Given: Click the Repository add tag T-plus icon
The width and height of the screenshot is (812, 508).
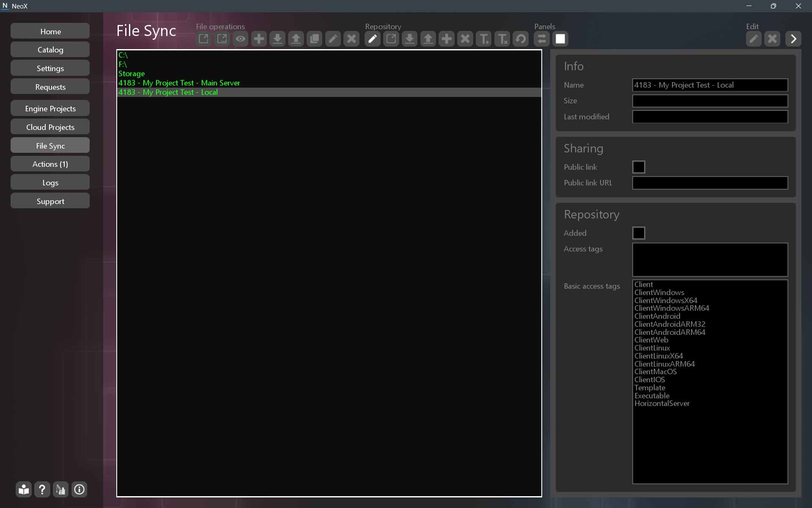Looking at the screenshot, I should [x=483, y=39].
